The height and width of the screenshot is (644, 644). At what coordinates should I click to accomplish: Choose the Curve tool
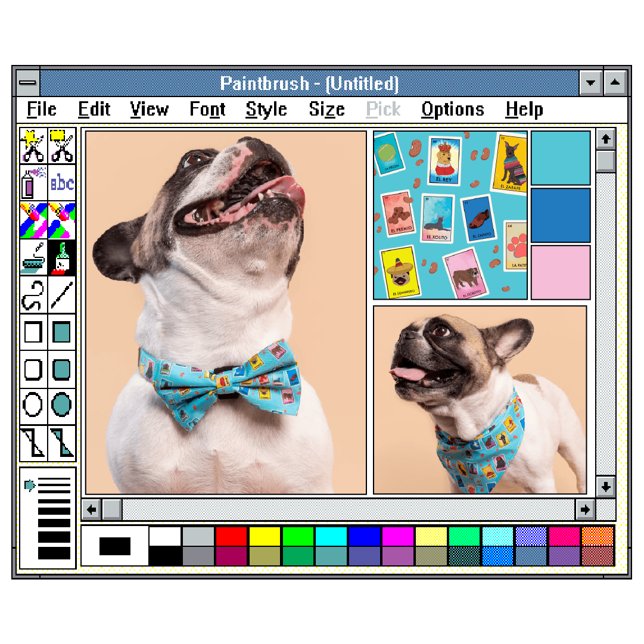34,295
